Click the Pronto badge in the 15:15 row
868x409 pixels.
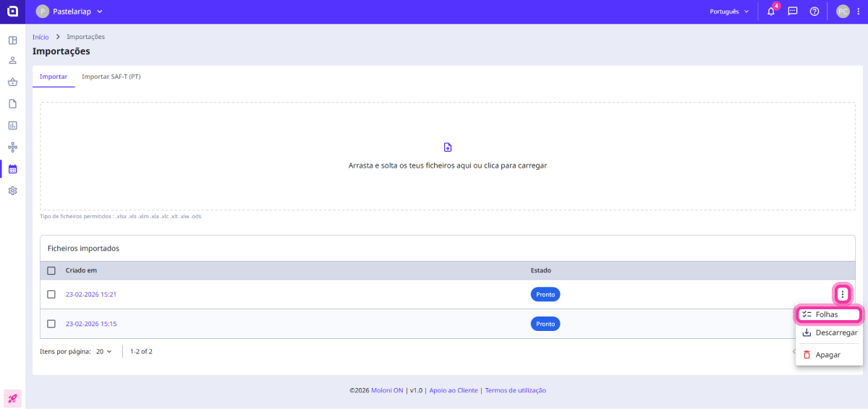[x=545, y=324]
